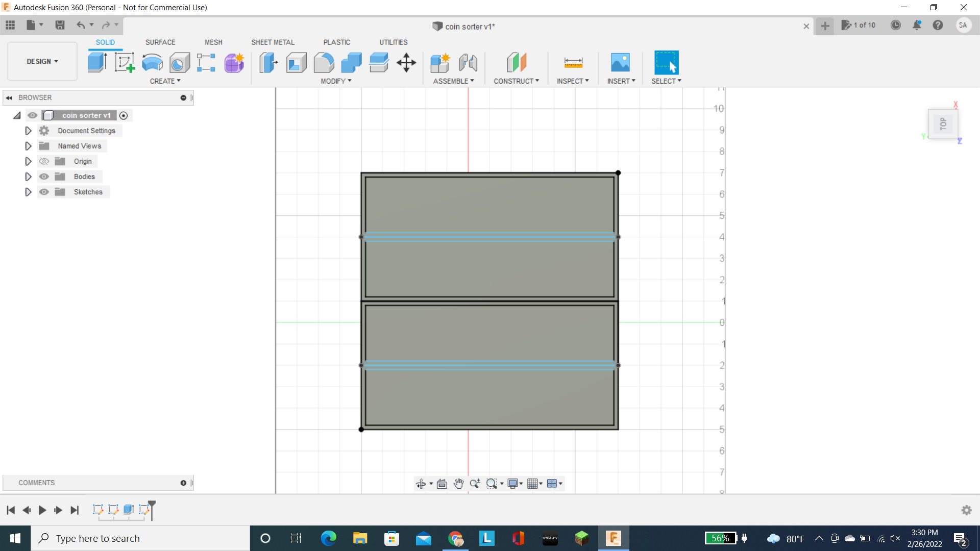980x551 pixels.
Task: Jump to end of the design timeline
Action: [x=75, y=510]
